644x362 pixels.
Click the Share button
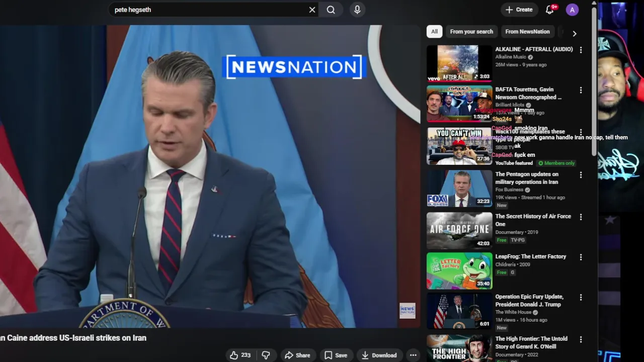pos(297,355)
